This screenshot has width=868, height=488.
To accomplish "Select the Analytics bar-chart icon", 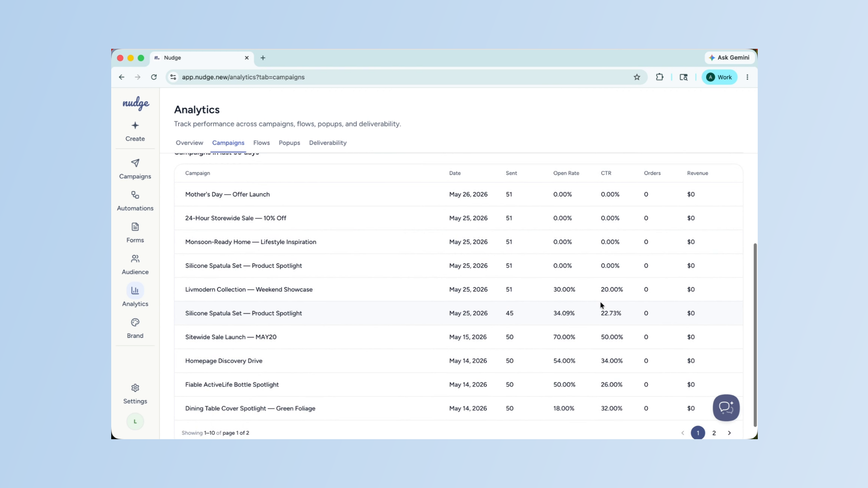I will point(135,291).
